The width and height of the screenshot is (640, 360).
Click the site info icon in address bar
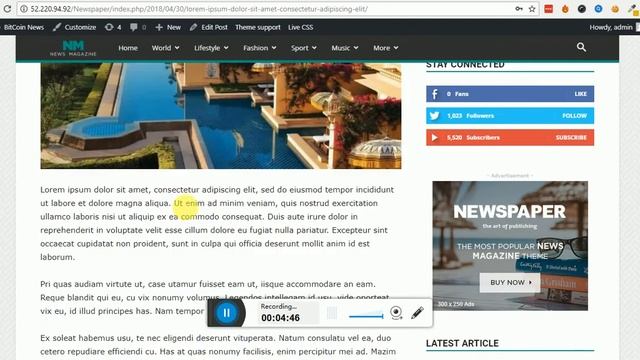tap(24, 9)
